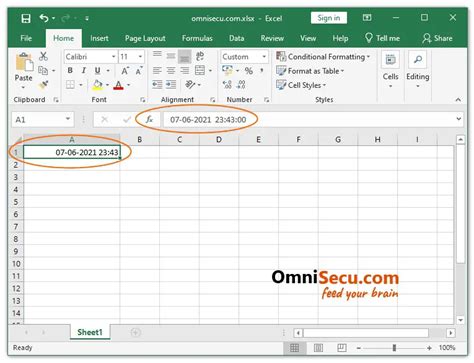474x363 pixels.
Task: Open the underline style dropdown arrow
Action: [108, 71]
